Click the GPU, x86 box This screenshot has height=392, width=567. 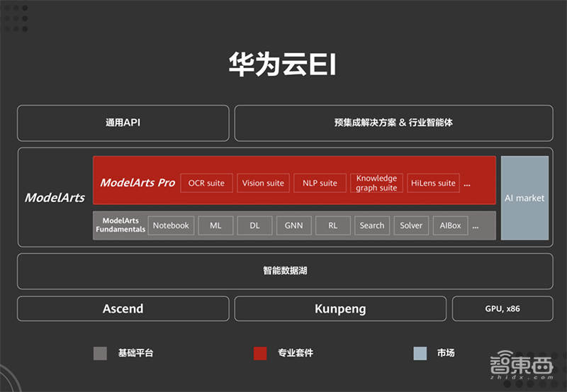click(x=503, y=309)
